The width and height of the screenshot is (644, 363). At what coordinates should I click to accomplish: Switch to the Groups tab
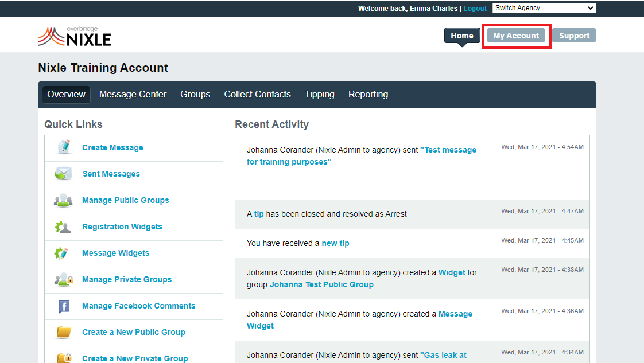[x=195, y=95]
